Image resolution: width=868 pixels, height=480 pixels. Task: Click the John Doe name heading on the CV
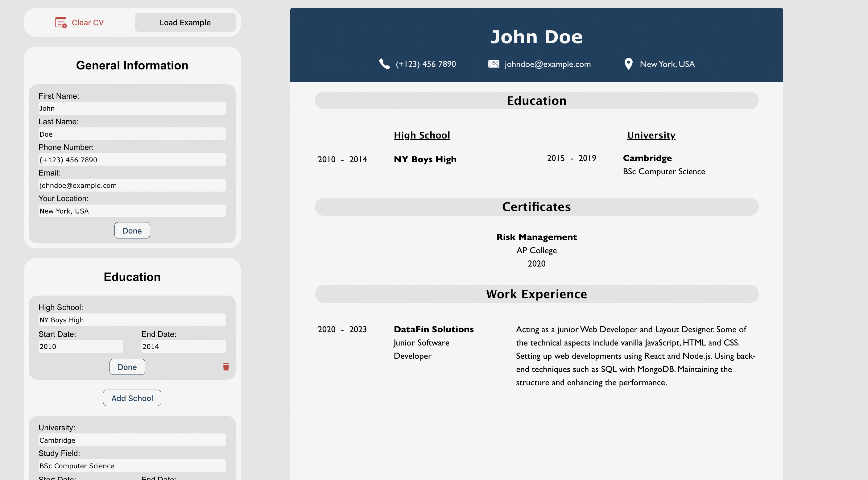[x=536, y=36]
